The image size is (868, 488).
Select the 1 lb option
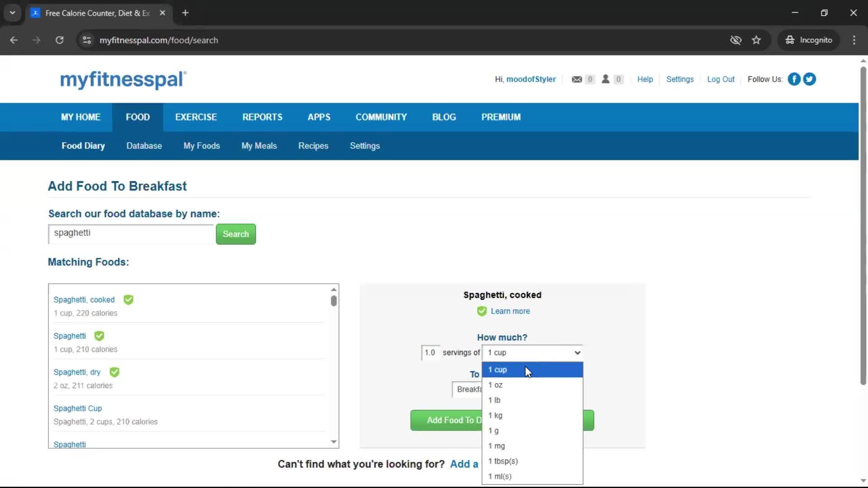tap(533, 400)
